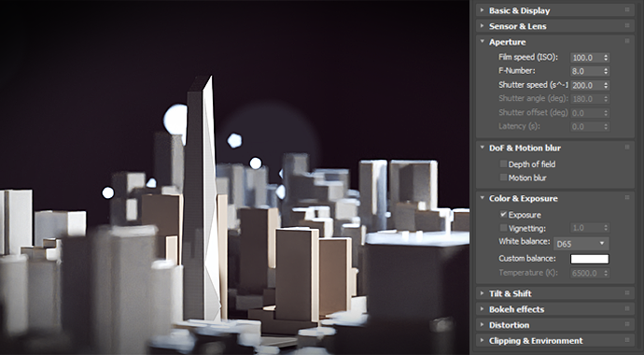Click the grip icon on Color & Exposure

[x=627, y=198]
